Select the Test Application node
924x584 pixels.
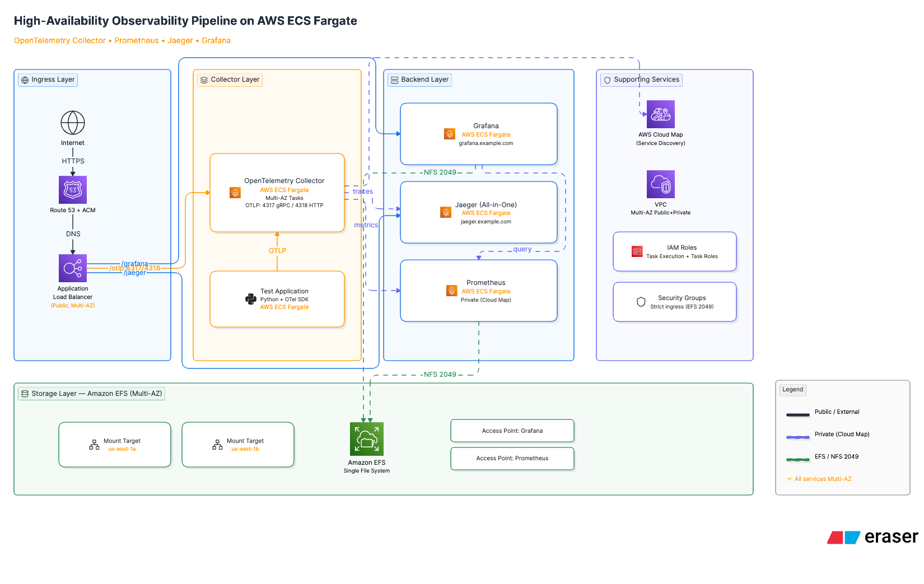(277, 299)
